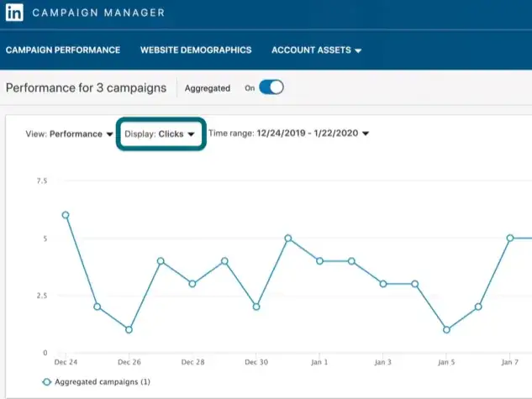Viewport: 532px width, 399px height.
Task: Select the Dec 26 lowest data point
Action: click(x=129, y=329)
